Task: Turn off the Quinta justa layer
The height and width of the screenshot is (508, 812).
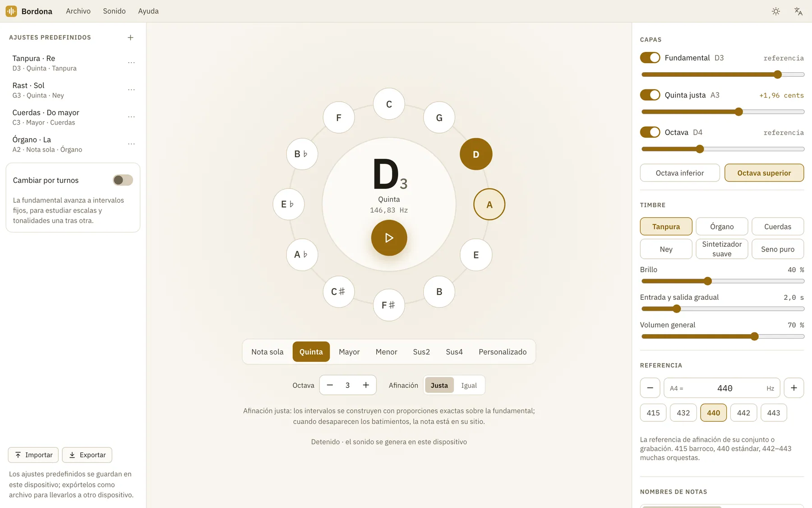Action: coord(650,95)
